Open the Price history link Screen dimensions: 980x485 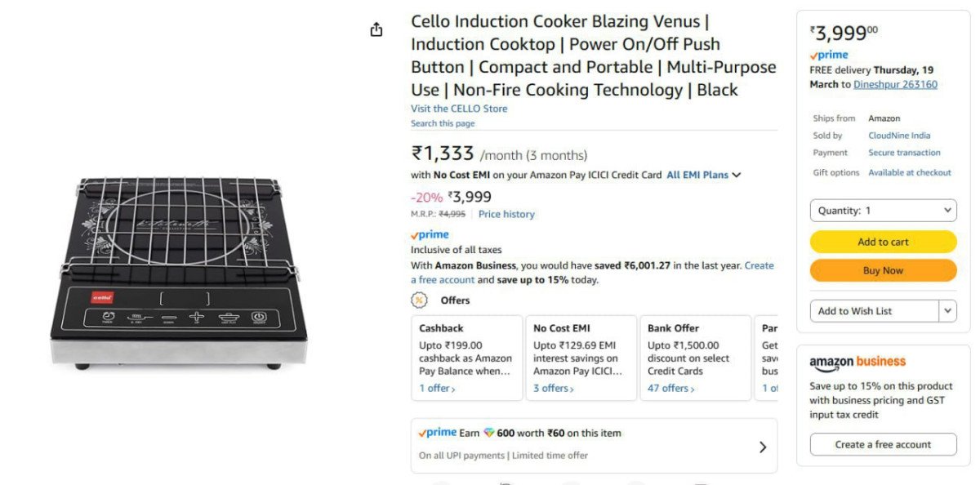(x=506, y=214)
